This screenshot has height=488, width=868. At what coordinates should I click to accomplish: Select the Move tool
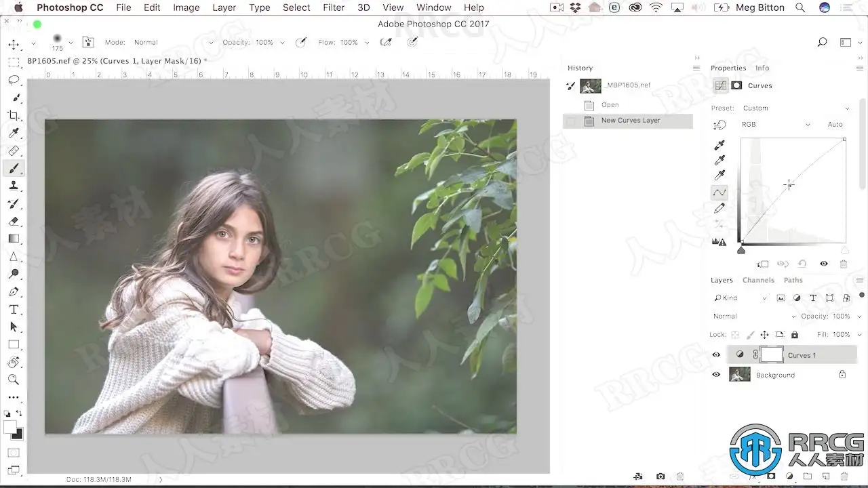click(14, 45)
